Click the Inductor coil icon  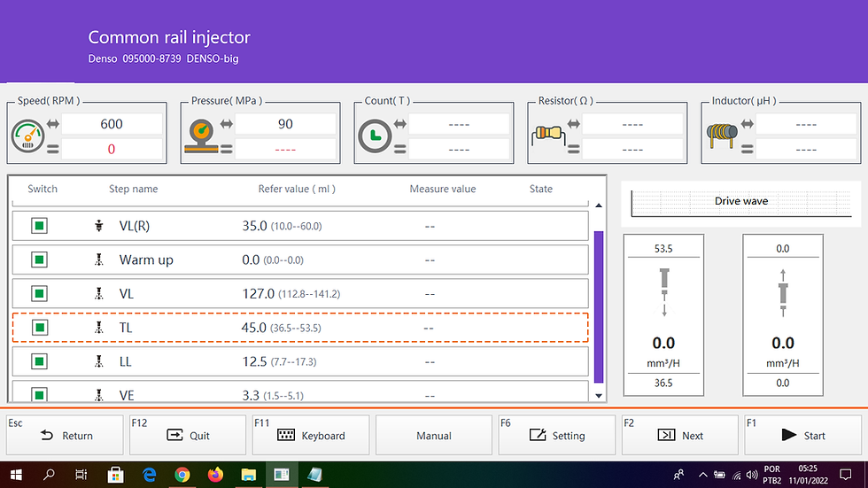tap(722, 136)
